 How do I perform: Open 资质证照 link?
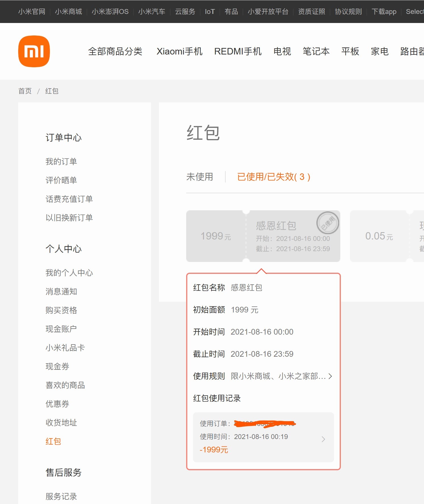coord(312,12)
